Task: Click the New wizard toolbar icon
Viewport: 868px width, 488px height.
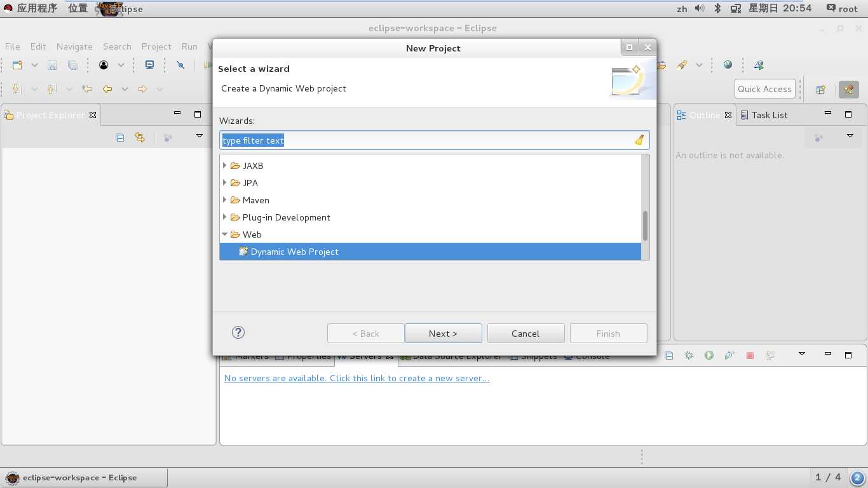Action: pos(17,65)
